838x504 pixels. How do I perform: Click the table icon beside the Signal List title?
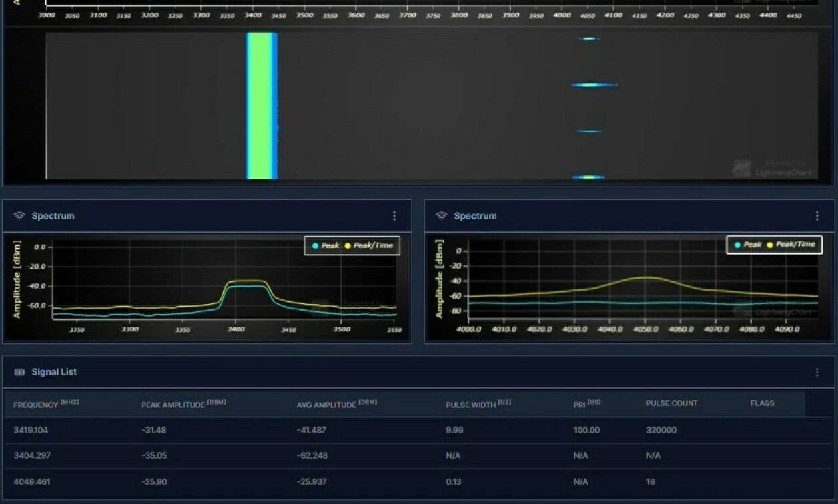pyautogui.click(x=20, y=372)
